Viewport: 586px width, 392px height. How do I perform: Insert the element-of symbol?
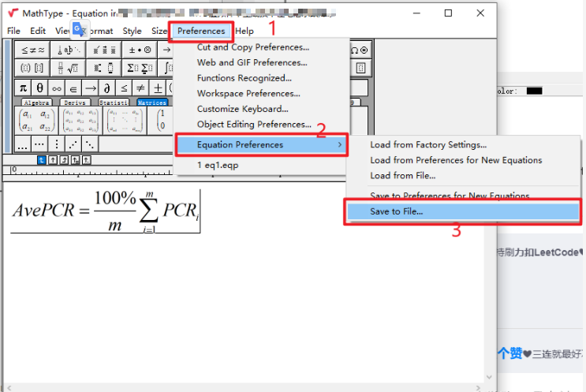(x=73, y=88)
